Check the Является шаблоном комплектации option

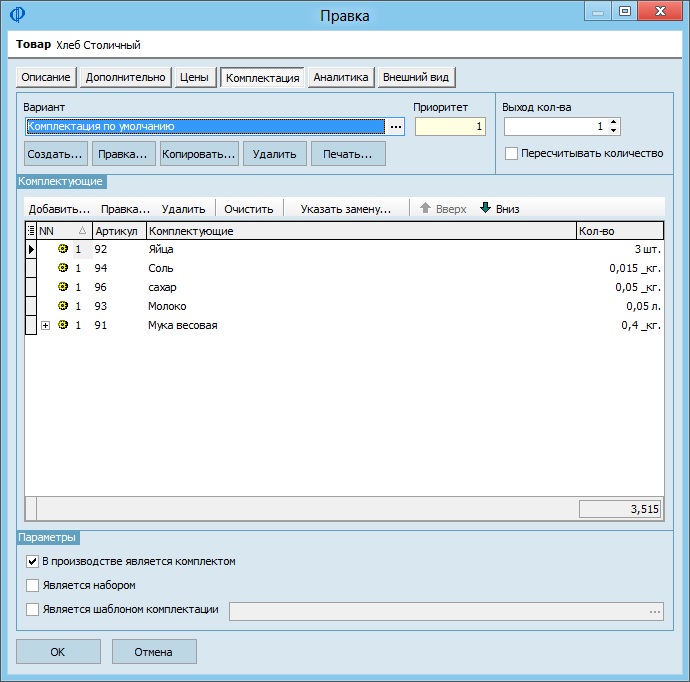tap(32, 609)
